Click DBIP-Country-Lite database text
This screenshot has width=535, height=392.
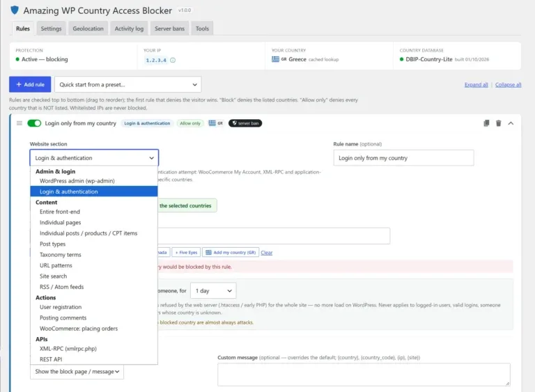tap(429, 59)
